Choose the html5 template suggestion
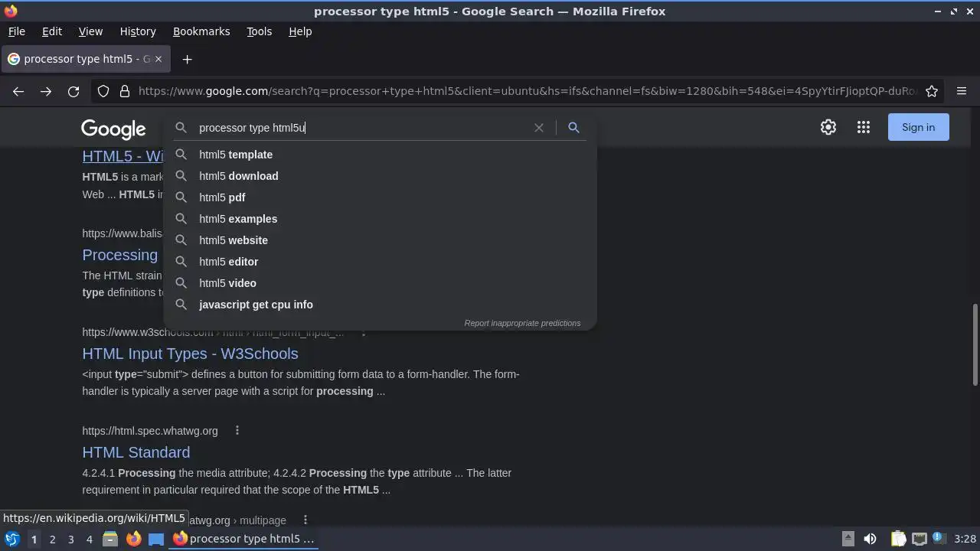Image resolution: width=980 pixels, height=551 pixels. pos(380,155)
